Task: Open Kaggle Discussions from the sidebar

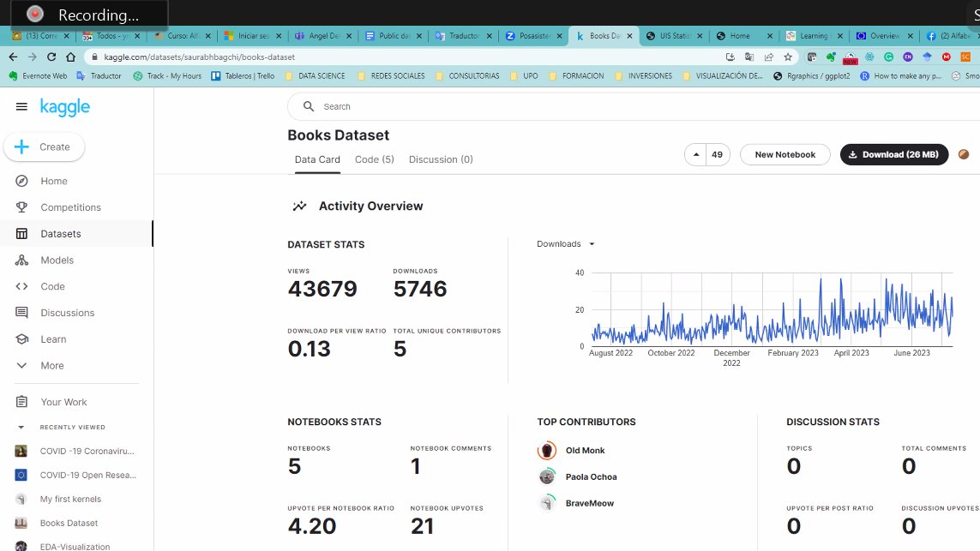Action: click(66, 312)
